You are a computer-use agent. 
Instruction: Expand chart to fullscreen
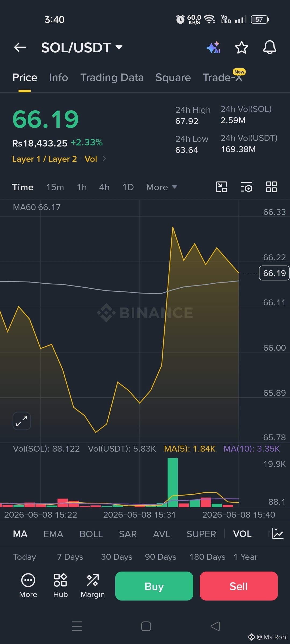tap(22, 421)
